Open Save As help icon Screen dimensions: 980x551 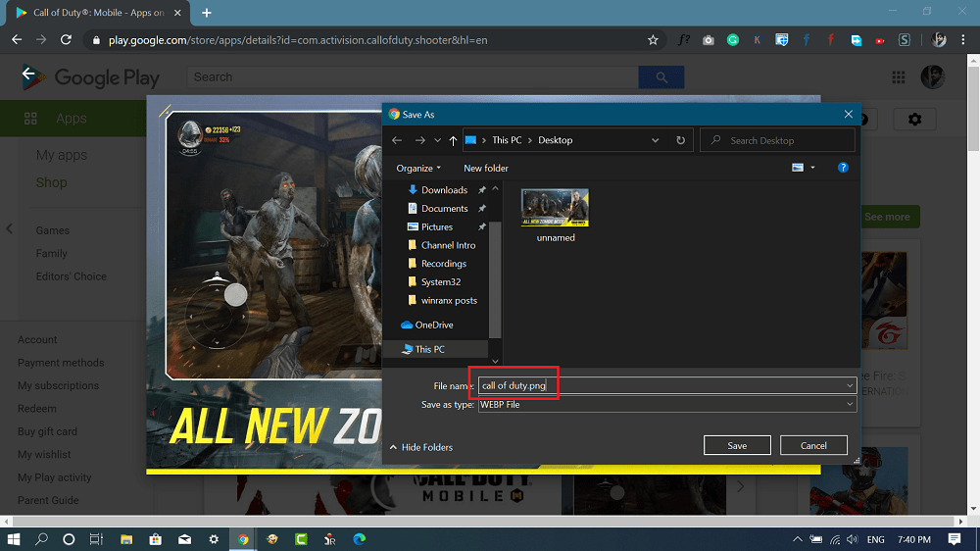[843, 168]
